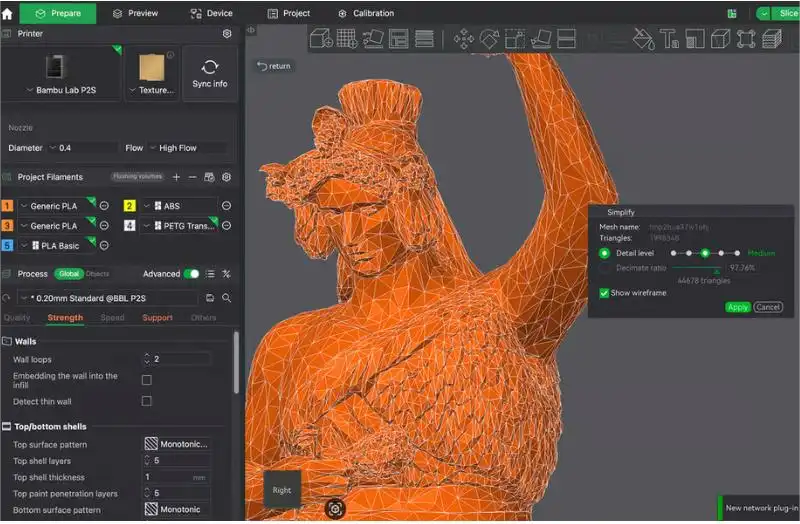Open the Quality settings tab
This screenshot has width=800, height=524.
click(17, 317)
